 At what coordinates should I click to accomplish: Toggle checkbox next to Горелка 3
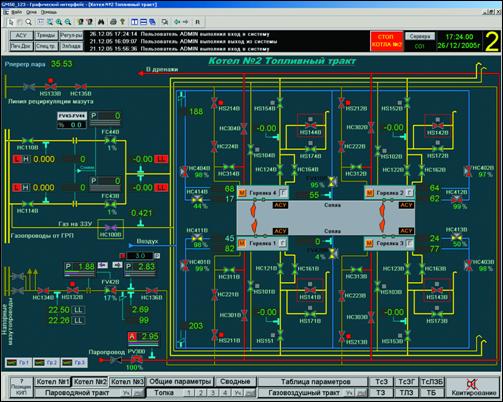point(410,243)
